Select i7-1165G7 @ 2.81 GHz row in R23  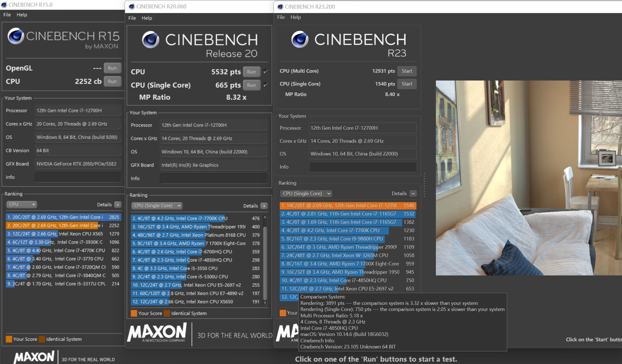coord(348,214)
